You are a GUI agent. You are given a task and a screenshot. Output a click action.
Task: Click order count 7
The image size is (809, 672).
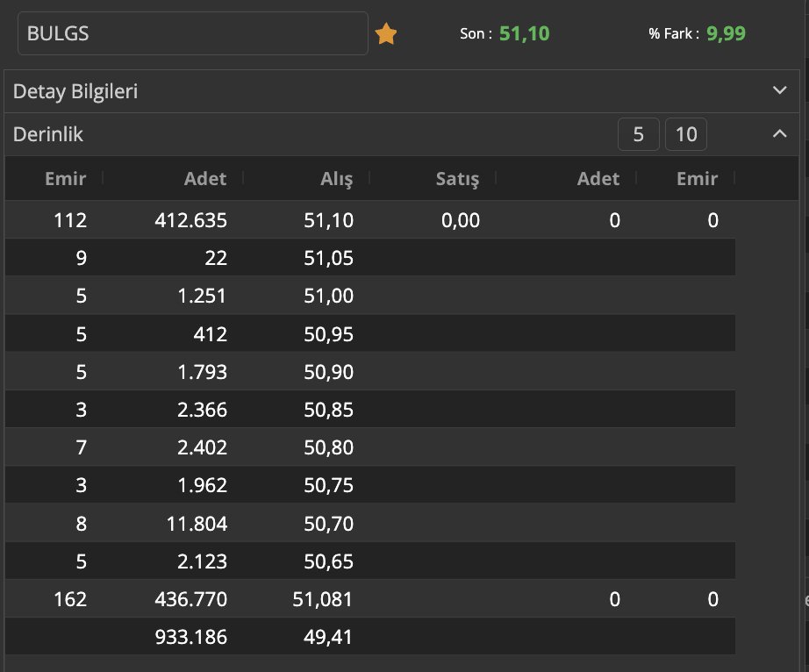coord(81,447)
